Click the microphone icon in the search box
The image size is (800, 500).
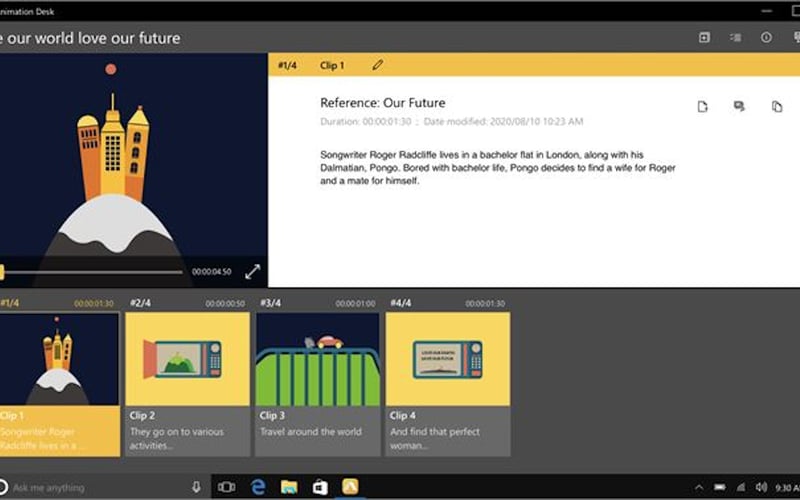point(196,487)
